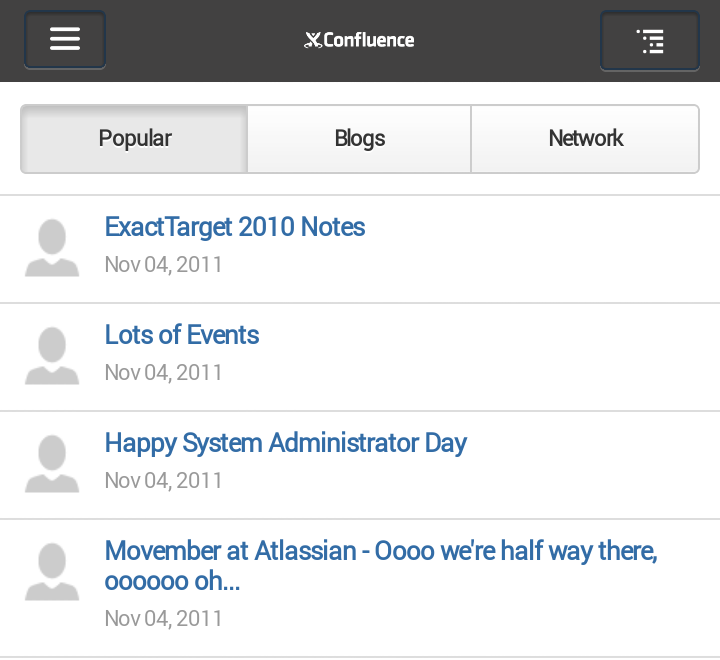This screenshot has width=720, height=660.
Task: Click blank header area between menu and logo
Action: (x=200, y=40)
